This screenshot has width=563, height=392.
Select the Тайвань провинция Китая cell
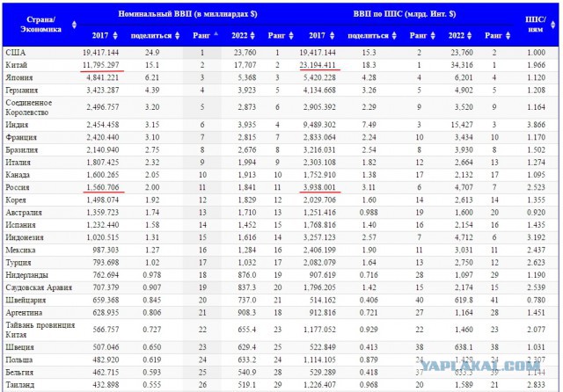click(x=40, y=330)
